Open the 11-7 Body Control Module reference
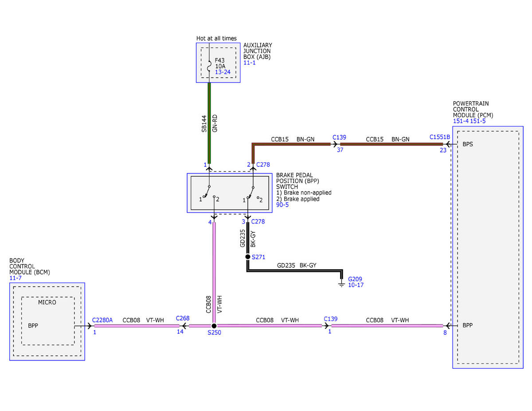Image resolution: width=532 pixels, height=411 pixels. (x=16, y=278)
